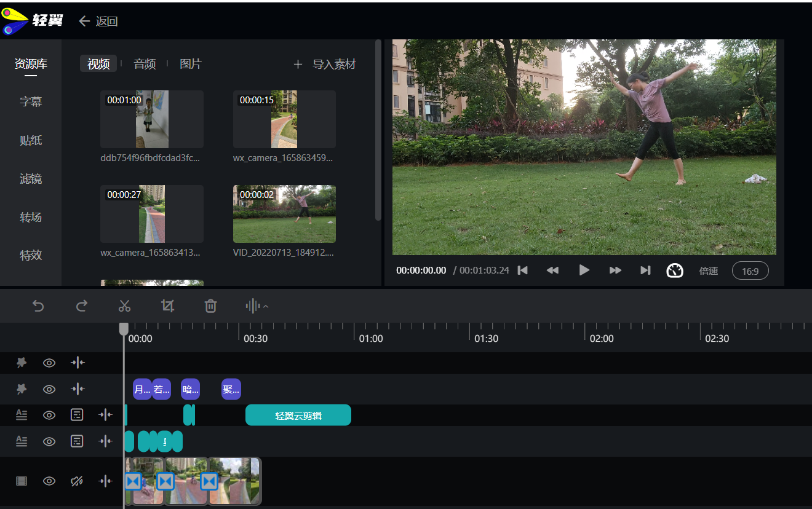
Task: Select the 00:00:27 wx_camera video thumbnail
Action: pyautogui.click(x=152, y=214)
